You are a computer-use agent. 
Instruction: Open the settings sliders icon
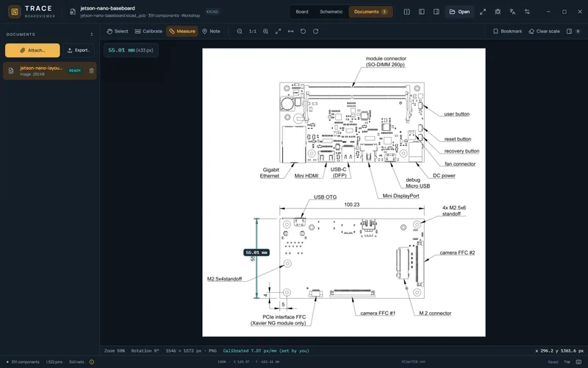pyautogui.click(x=527, y=12)
